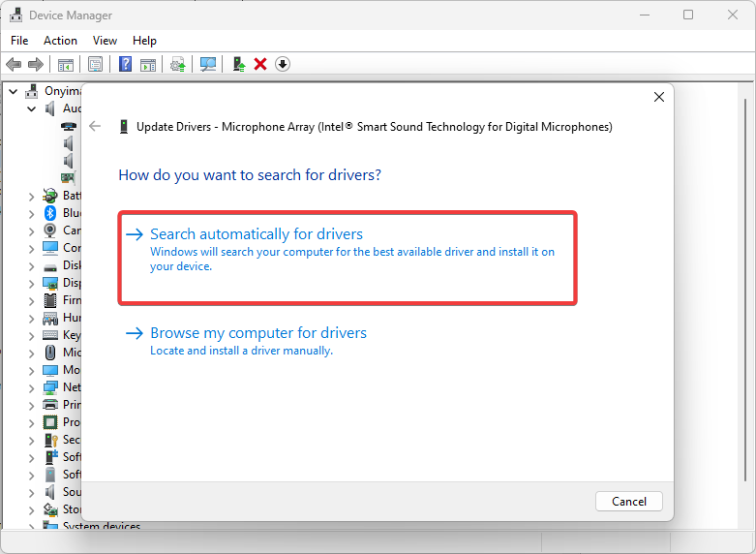
Task: Click the Storage controllers category icon
Action: click(50, 509)
